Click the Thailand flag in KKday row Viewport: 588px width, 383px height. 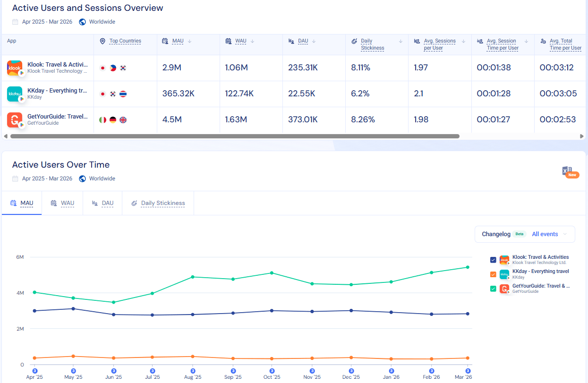[123, 94]
